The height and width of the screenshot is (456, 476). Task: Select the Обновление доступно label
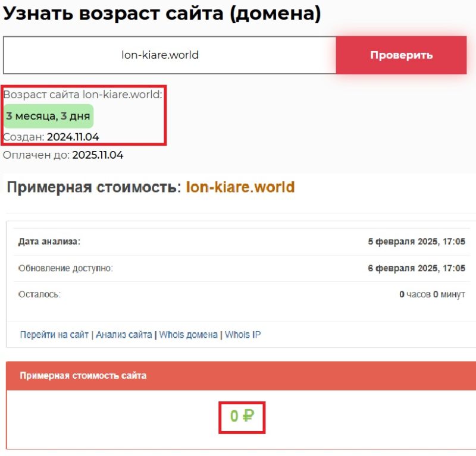point(65,268)
